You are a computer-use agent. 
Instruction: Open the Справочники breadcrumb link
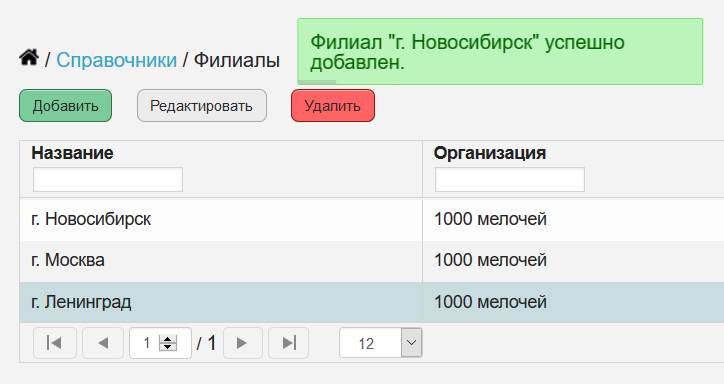point(116,60)
